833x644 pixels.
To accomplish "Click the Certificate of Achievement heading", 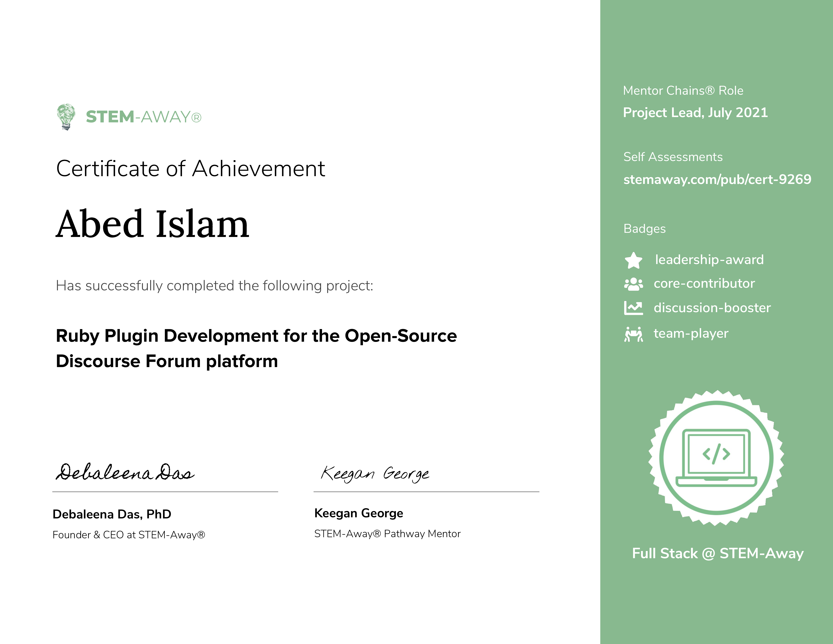I will tap(190, 169).
